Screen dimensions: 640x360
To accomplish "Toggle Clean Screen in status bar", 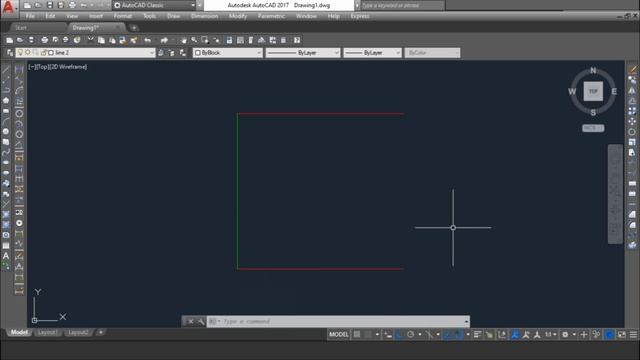I will [x=622, y=335].
